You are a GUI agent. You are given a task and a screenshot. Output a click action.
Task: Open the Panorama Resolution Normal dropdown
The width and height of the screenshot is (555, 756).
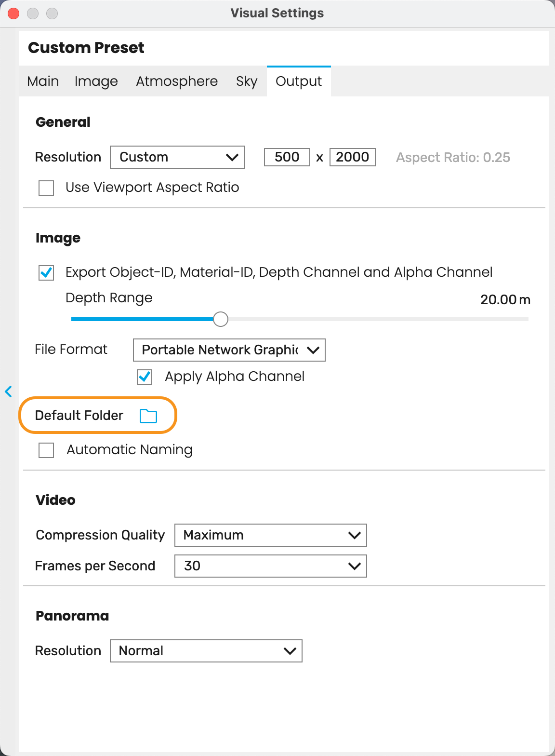[206, 651]
